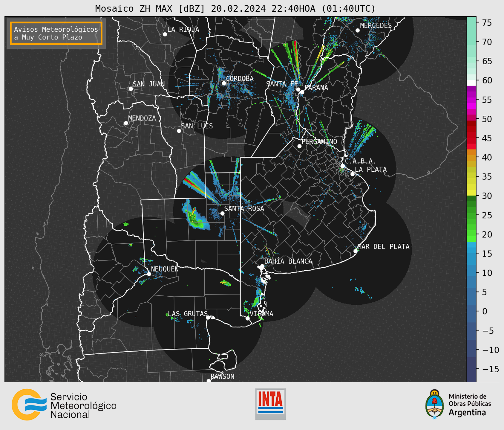Image resolution: width=504 pixels, height=430 pixels.
Task: Click the SANTA ROSA city marker dot
Action: click(222, 214)
